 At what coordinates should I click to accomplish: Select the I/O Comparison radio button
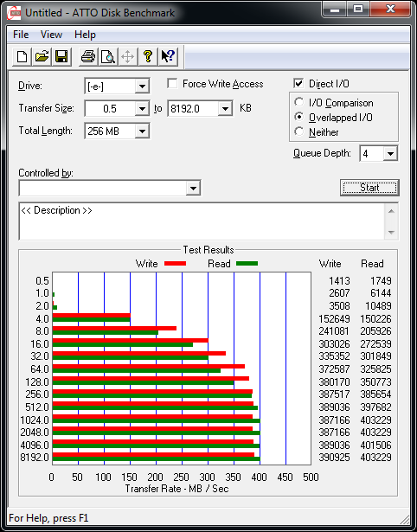[x=299, y=102]
